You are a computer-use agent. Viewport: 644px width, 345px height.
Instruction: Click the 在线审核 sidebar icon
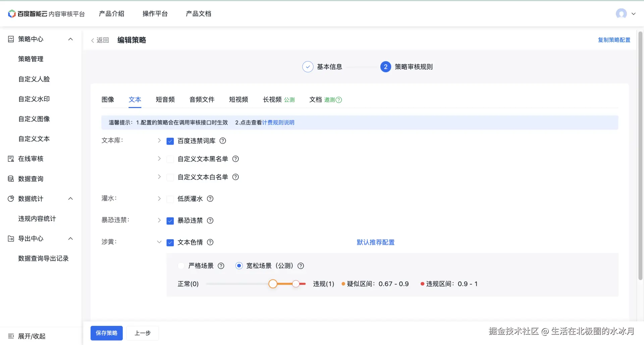(x=11, y=159)
